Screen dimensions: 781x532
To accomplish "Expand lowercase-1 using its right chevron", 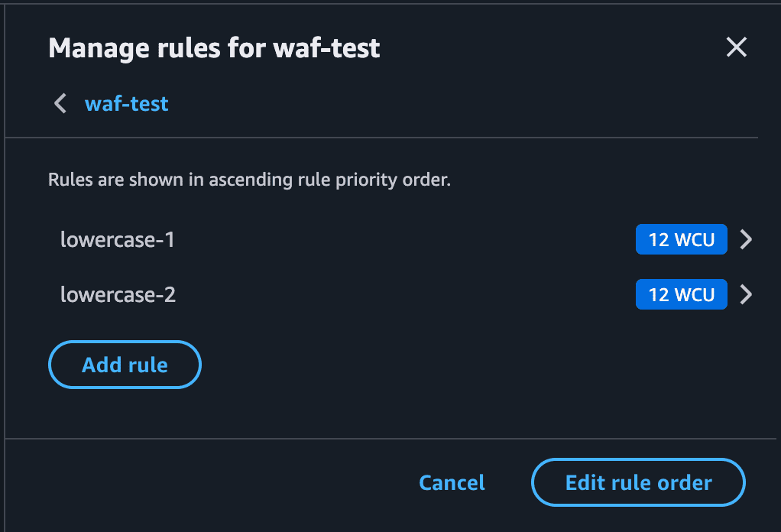I will (x=747, y=240).
